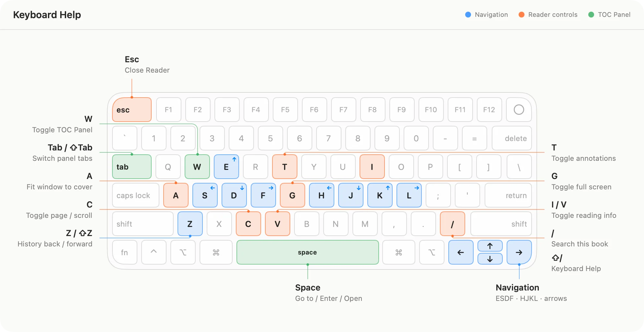The image size is (644, 332).
Task: Click the TOC Panel legend label
Action: tap(614, 15)
